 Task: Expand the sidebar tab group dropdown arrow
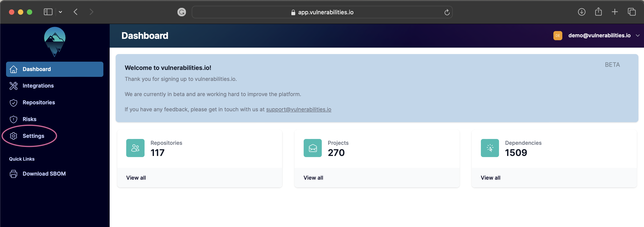pyautogui.click(x=60, y=12)
